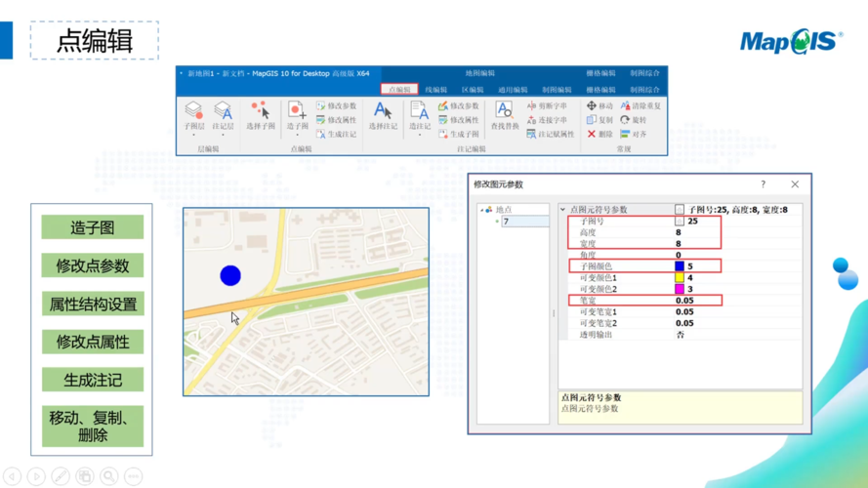
Task: Click the 修改点参数 green slide box
Action: click(x=93, y=265)
